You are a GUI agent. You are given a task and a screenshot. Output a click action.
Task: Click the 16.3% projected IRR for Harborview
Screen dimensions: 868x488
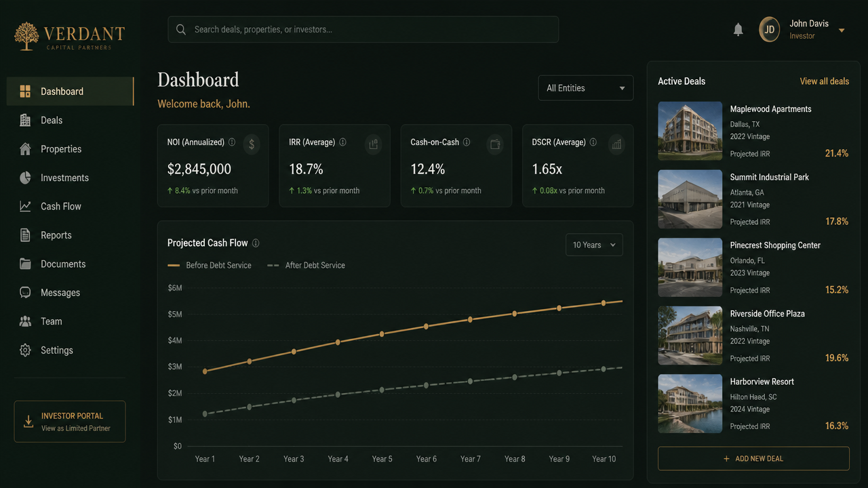837,426
